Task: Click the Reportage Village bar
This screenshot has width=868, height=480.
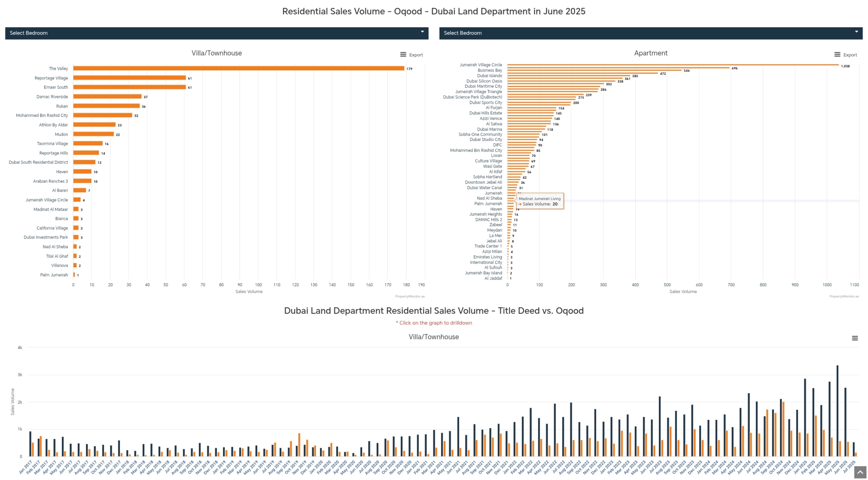Action: coord(130,78)
